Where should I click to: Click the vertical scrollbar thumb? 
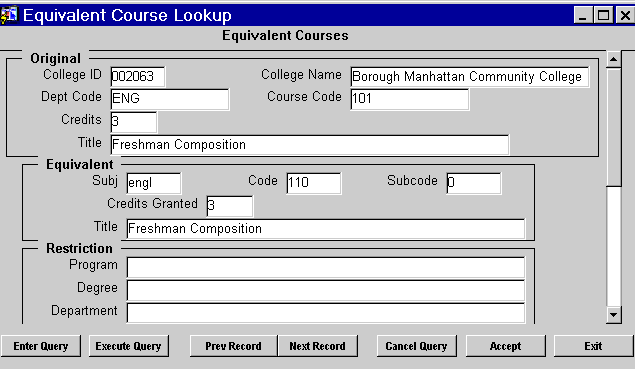coord(614,127)
